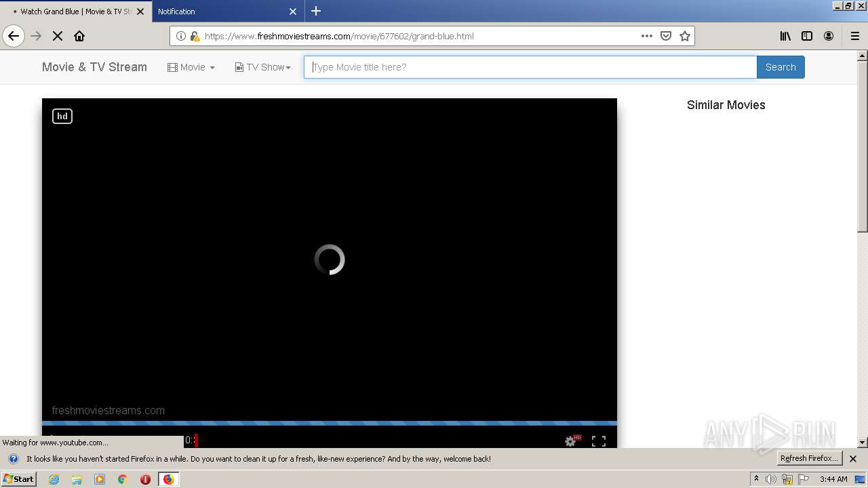
Task: Open the Firefox home page
Action: coord(79,36)
